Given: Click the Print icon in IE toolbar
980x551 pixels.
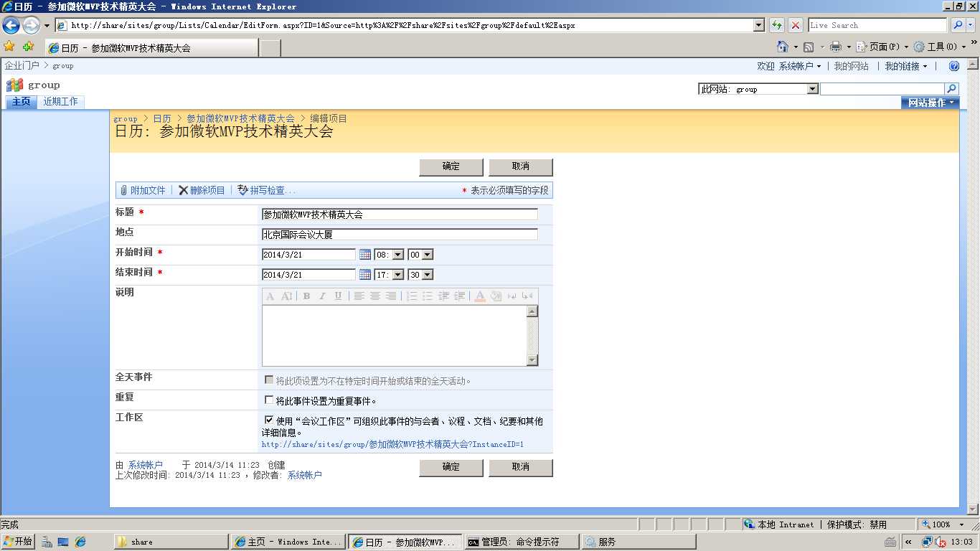Looking at the screenshot, I should (x=835, y=47).
